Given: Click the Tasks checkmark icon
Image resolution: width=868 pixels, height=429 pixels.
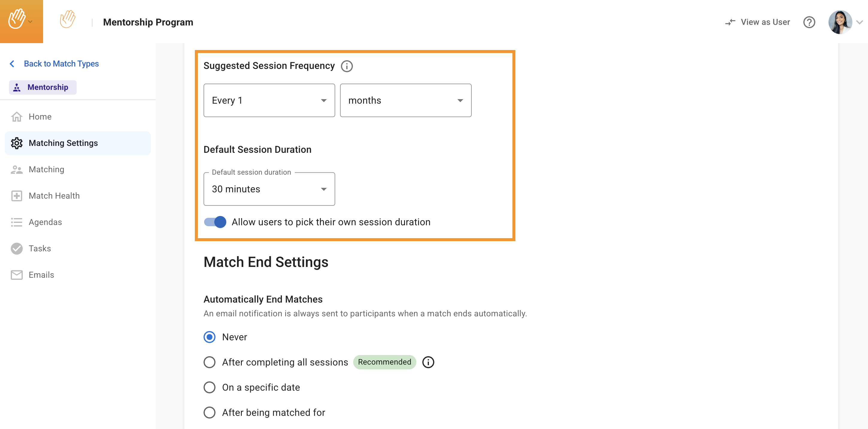Looking at the screenshot, I should (x=16, y=249).
